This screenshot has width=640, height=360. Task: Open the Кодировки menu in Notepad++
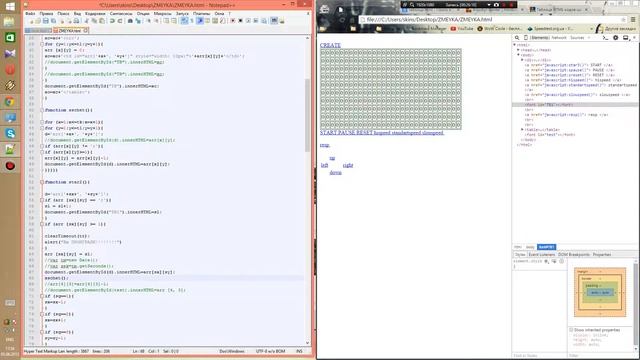pyautogui.click(x=95, y=13)
